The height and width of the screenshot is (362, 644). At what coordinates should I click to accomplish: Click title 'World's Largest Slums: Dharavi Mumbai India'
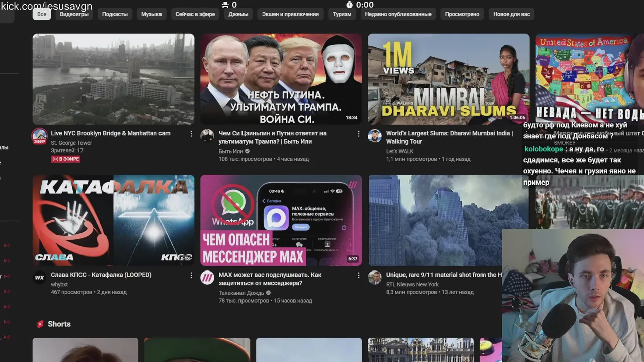tap(450, 137)
